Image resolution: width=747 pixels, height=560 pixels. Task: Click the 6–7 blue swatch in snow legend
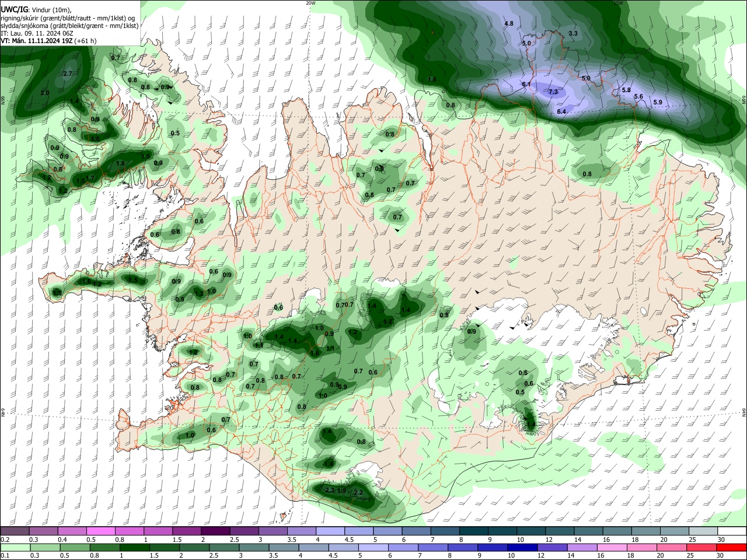(416, 531)
